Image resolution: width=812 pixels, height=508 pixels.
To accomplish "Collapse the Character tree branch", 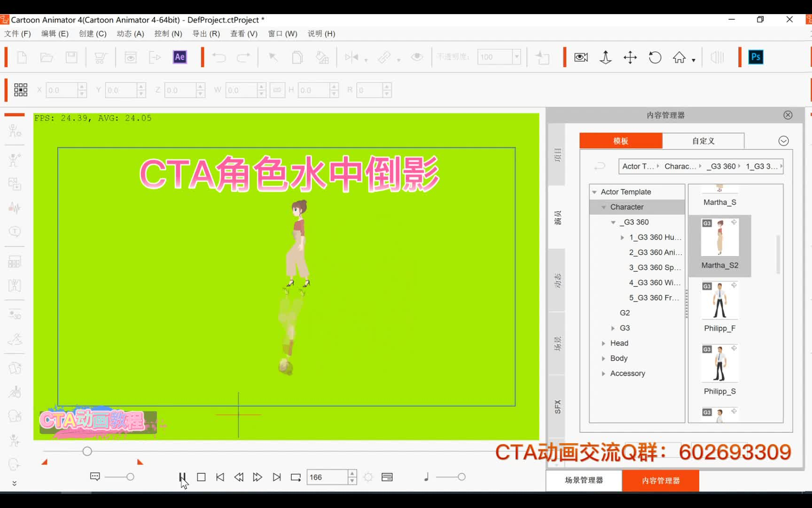I will pos(604,207).
